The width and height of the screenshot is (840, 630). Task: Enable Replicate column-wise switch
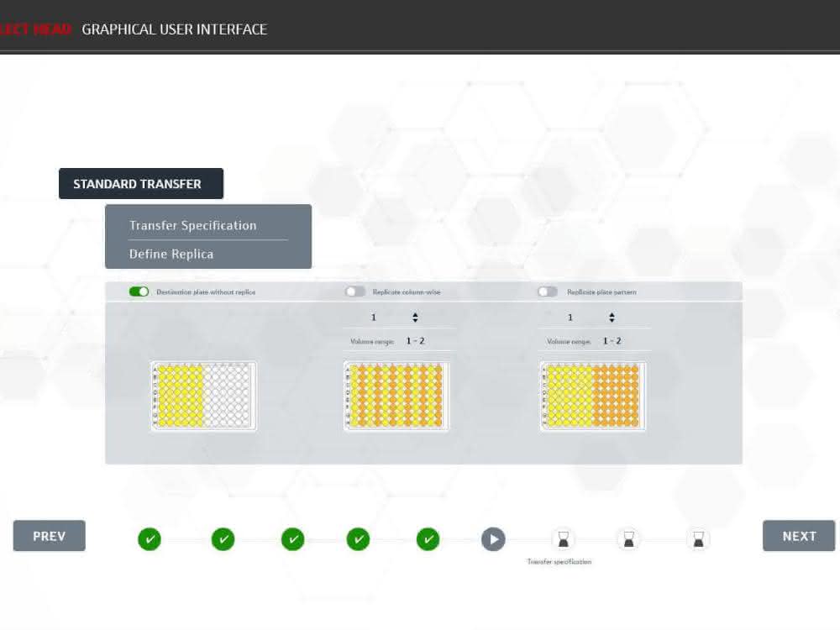coord(354,291)
